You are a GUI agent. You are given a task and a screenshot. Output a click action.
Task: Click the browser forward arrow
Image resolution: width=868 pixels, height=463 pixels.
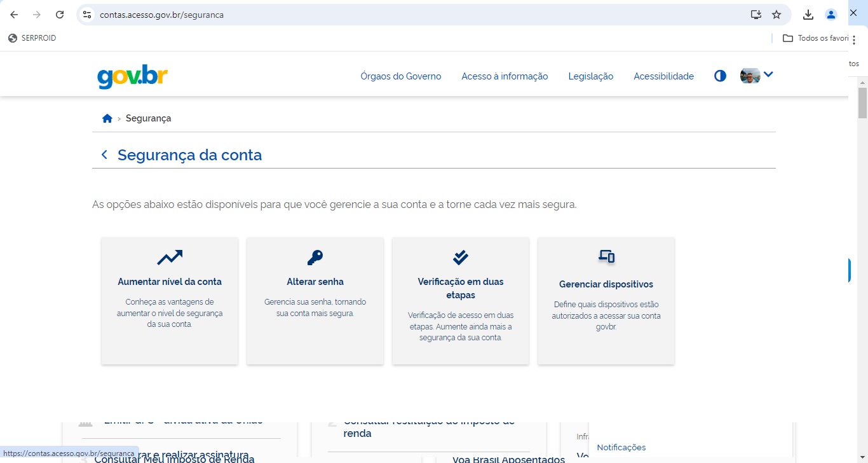[x=37, y=15]
